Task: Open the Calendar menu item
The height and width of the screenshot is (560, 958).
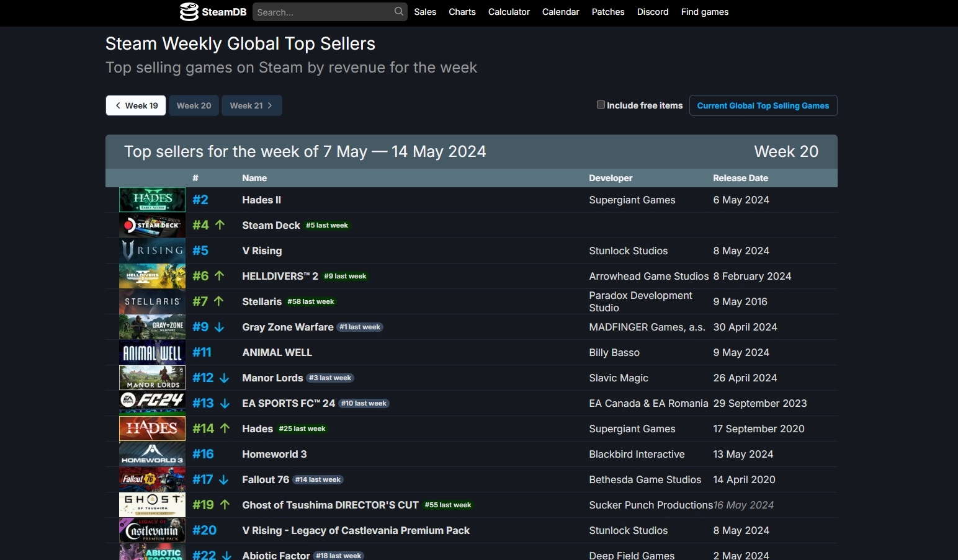Action: [560, 12]
